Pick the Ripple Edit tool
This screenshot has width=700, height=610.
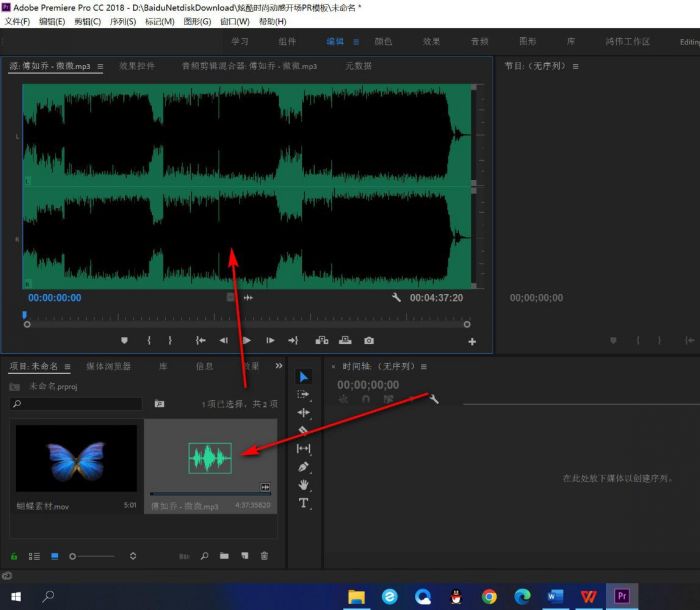(304, 413)
